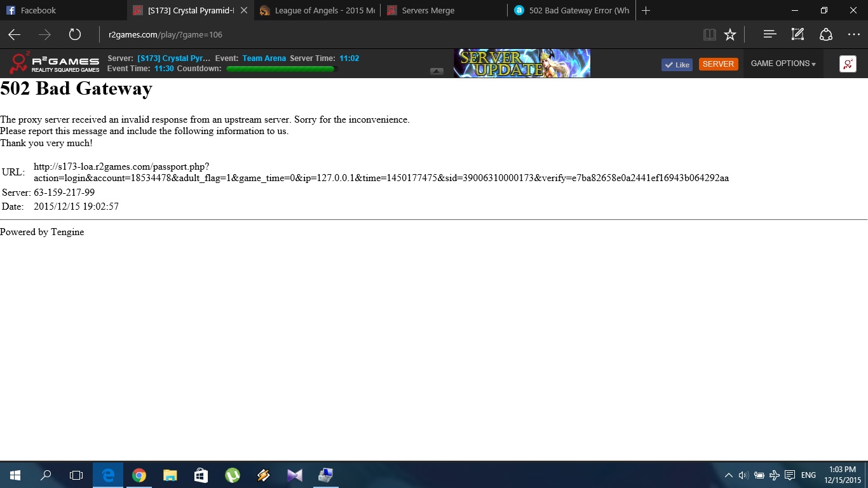Click the Server Update banner

(x=522, y=64)
